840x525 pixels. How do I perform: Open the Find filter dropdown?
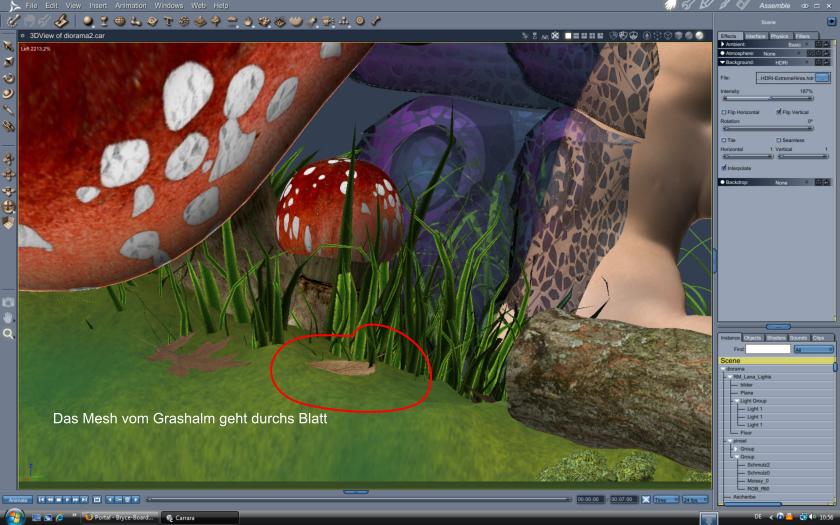[813, 349]
